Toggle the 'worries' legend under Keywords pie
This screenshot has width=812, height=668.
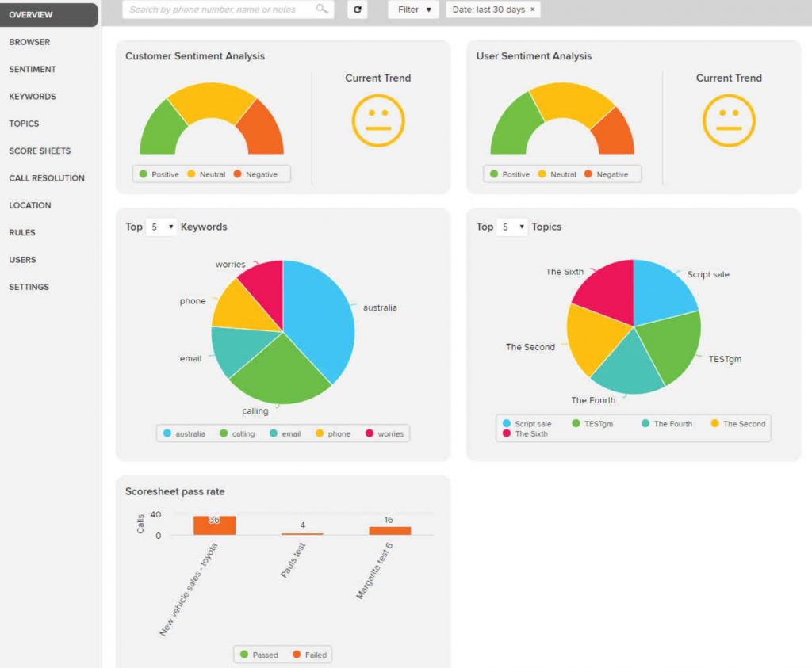pyautogui.click(x=385, y=433)
